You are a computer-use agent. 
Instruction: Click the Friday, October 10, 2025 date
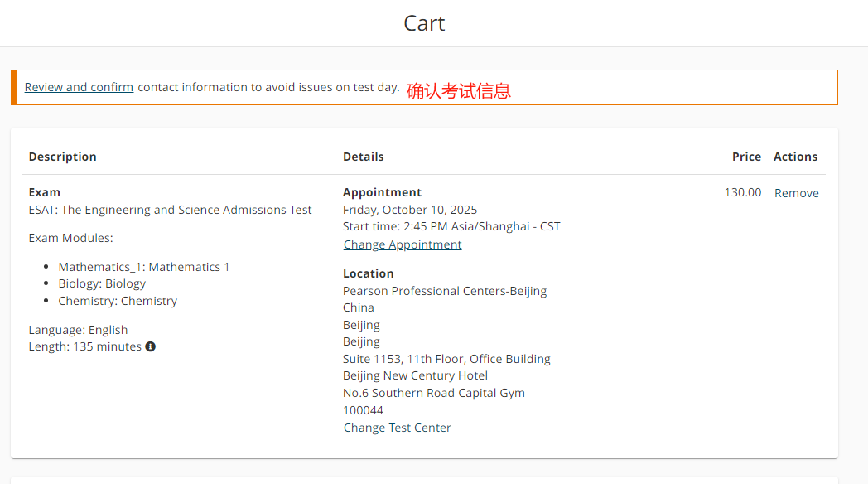(x=410, y=210)
